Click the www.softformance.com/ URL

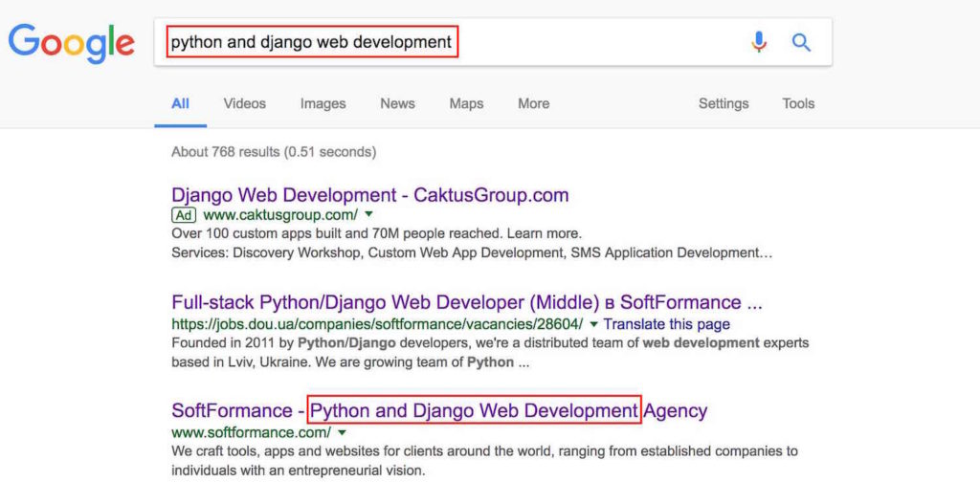[252, 432]
